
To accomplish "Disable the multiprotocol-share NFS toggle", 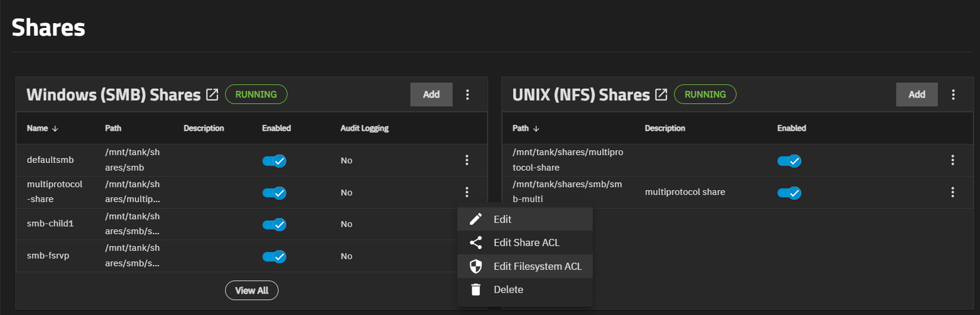I will (789, 161).
